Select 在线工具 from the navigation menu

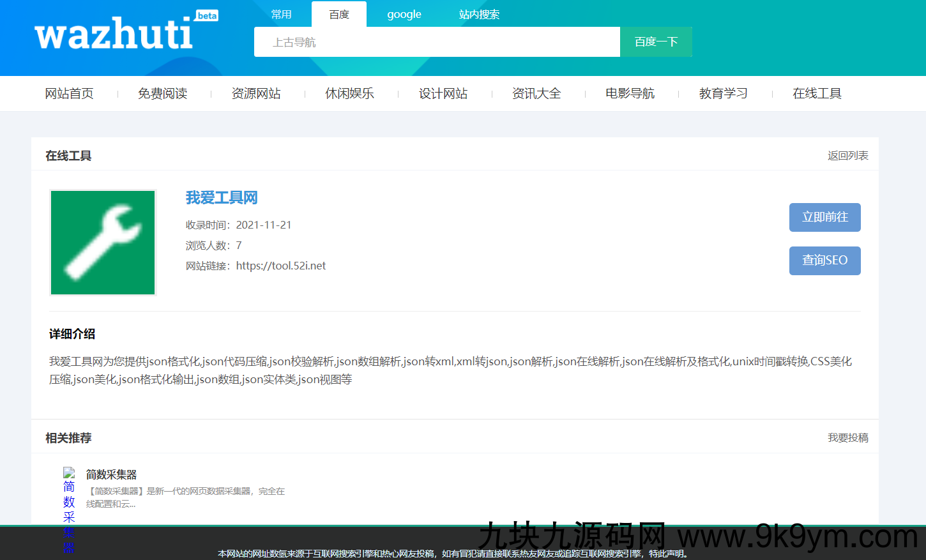tap(817, 93)
